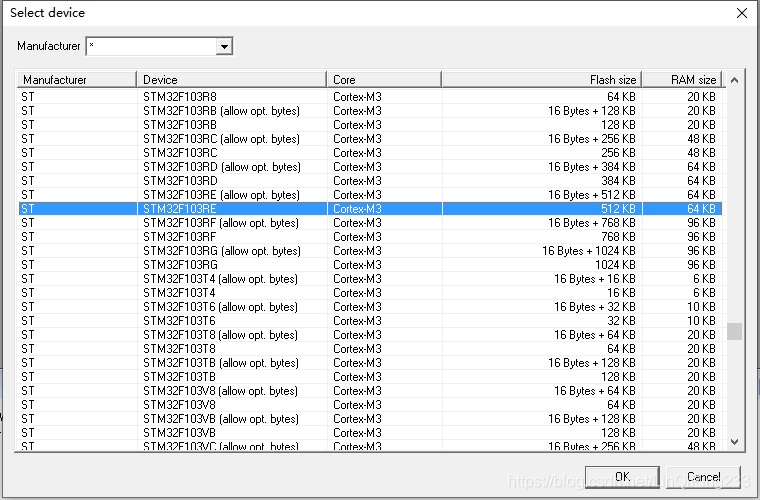Click 10 KB RAM cell of STM32F103T6

[701, 321]
